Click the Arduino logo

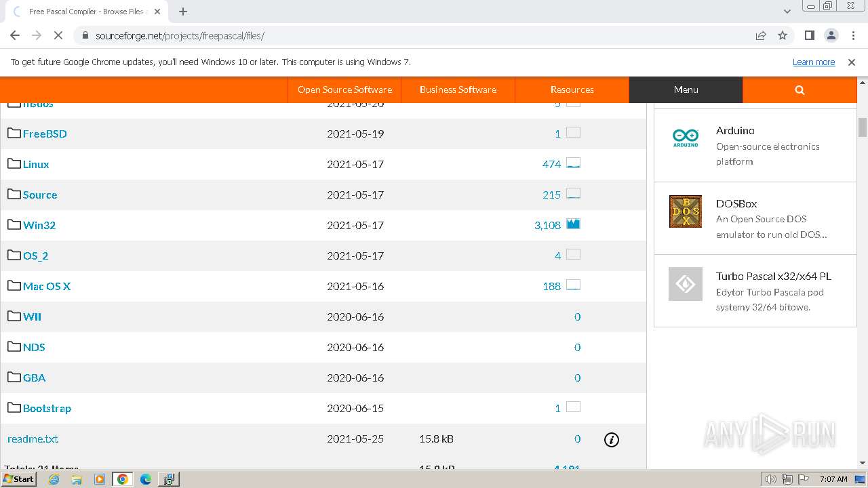tap(686, 138)
